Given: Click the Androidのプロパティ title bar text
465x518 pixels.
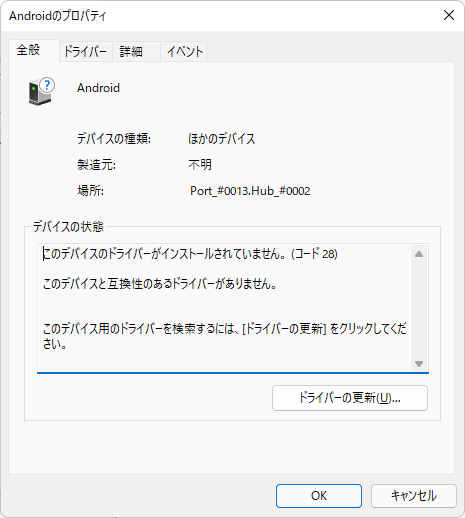Looking at the screenshot, I should (57, 16).
